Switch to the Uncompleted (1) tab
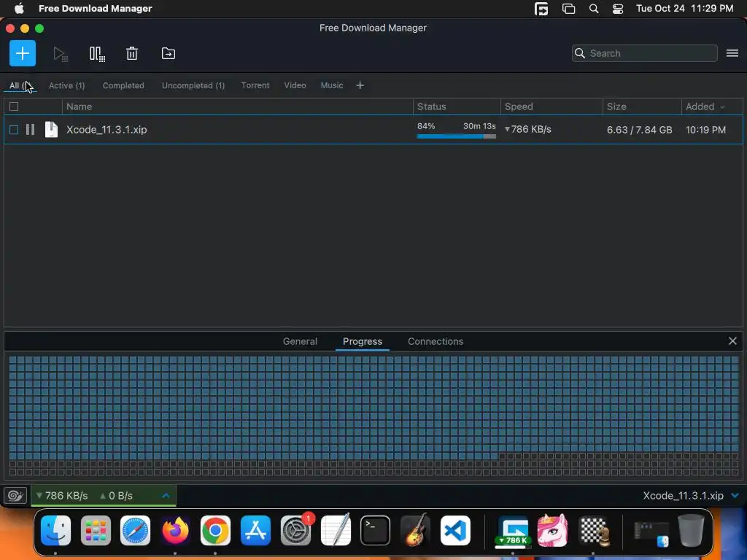Screen dimensions: 747x560 [193, 86]
